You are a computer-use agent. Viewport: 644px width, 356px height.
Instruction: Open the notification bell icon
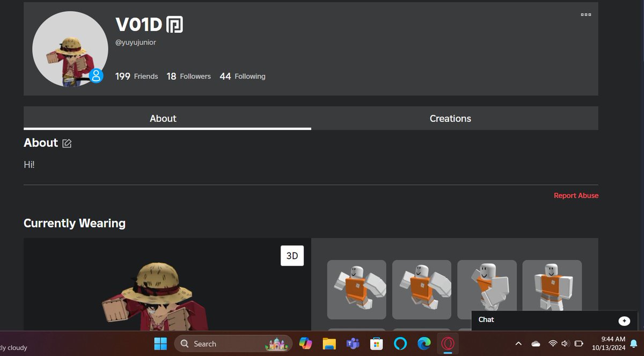[634, 344]
